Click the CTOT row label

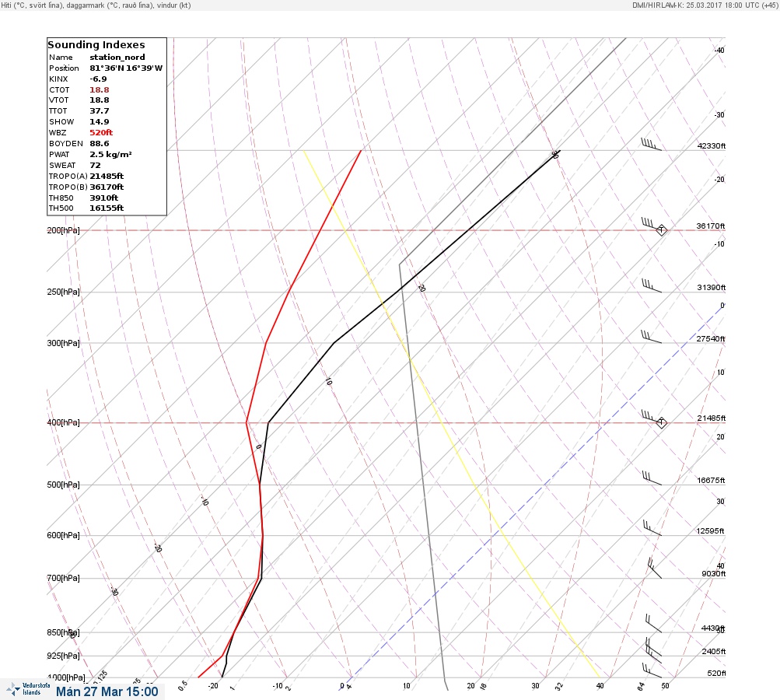[59, 90]
